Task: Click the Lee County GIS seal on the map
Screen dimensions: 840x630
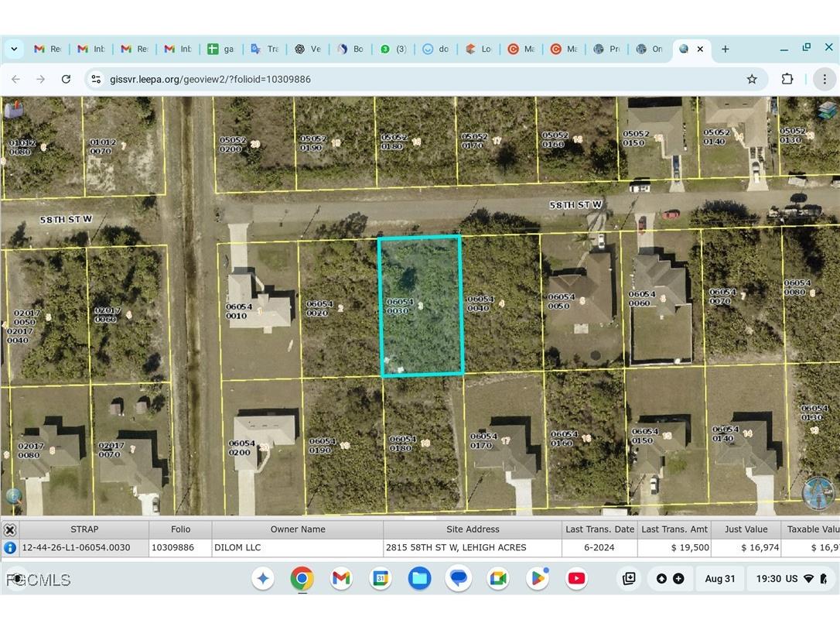Action: pyautogui.click(x=818, y=494)
